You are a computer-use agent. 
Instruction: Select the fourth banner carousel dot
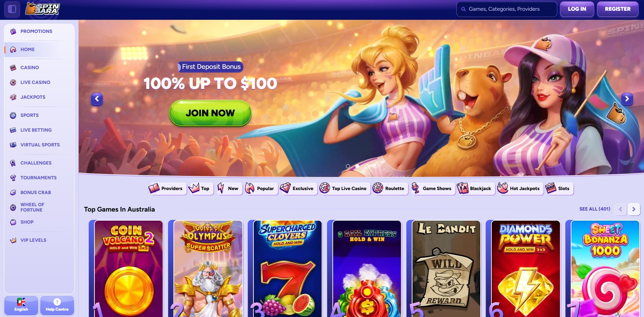376,166
